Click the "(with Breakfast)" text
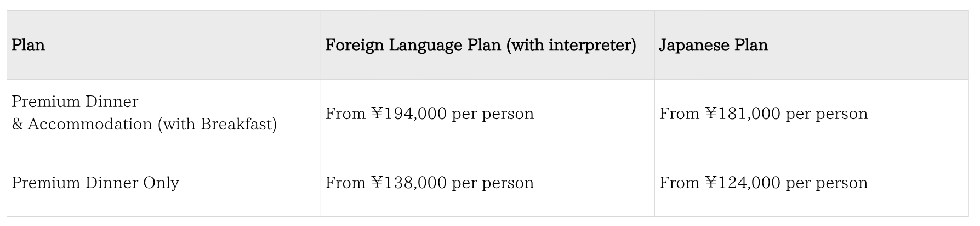Screen dimensions: 980x226 point(217,125)
